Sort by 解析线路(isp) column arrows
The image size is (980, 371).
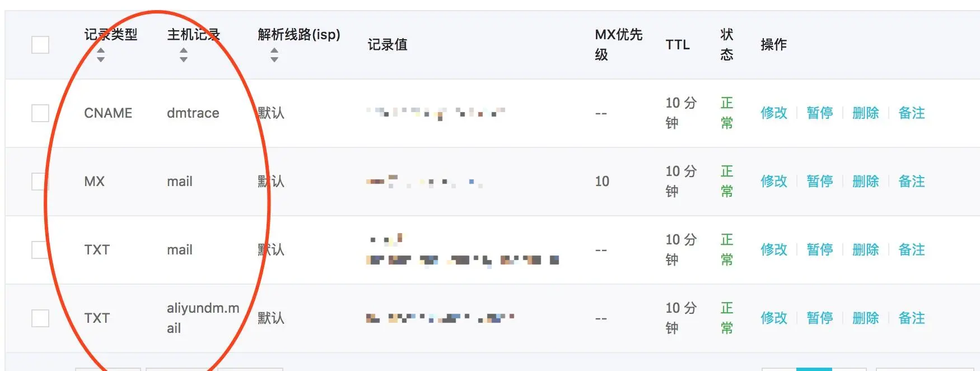[x=274, y=55]
